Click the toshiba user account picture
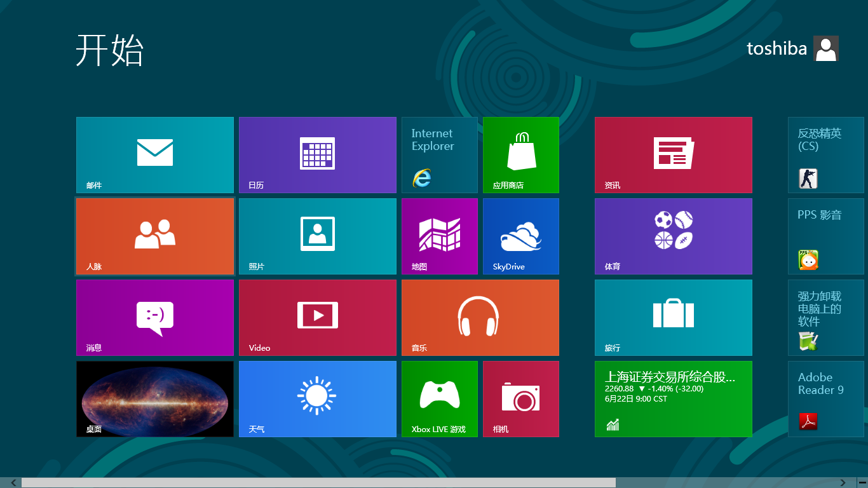The image size is (868, 488). [x=826, y=48]
